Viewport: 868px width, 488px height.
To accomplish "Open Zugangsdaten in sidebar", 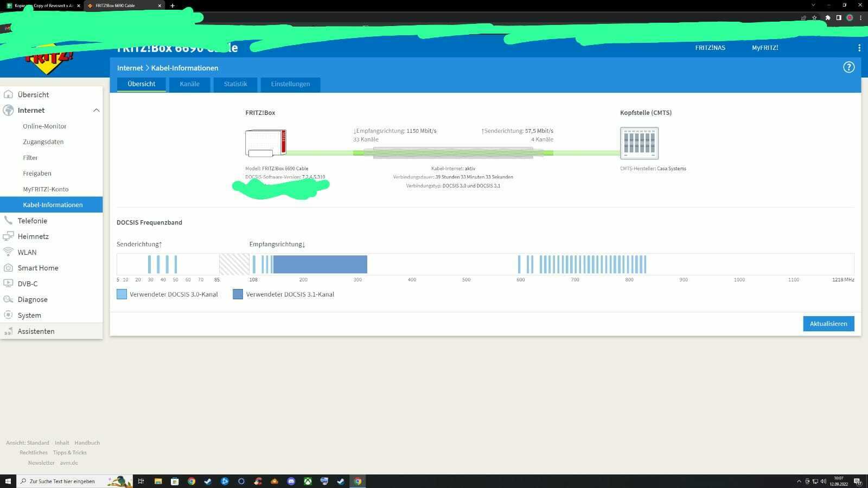I will [x=43, y=142].
